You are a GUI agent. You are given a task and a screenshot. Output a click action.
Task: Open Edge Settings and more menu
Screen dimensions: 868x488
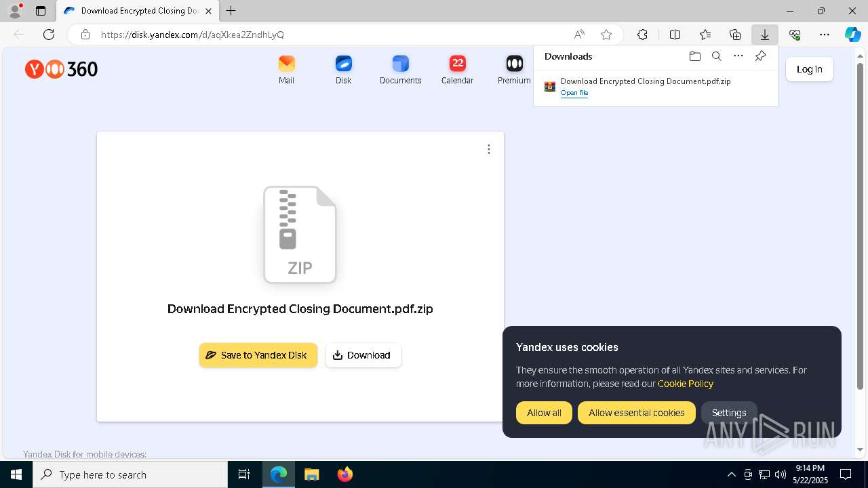pyautogui.click(x=825, y=35)
